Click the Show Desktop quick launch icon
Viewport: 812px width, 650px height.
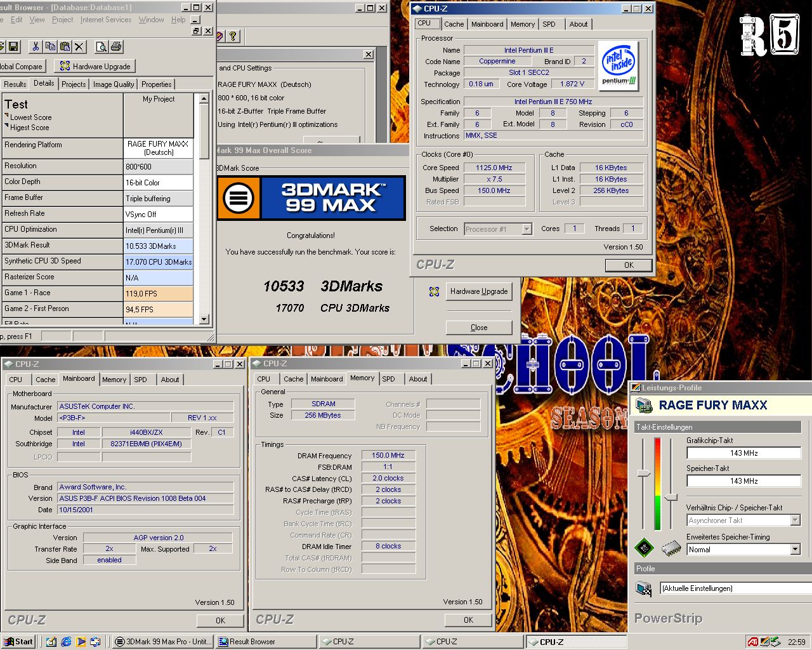pos(51,642)
